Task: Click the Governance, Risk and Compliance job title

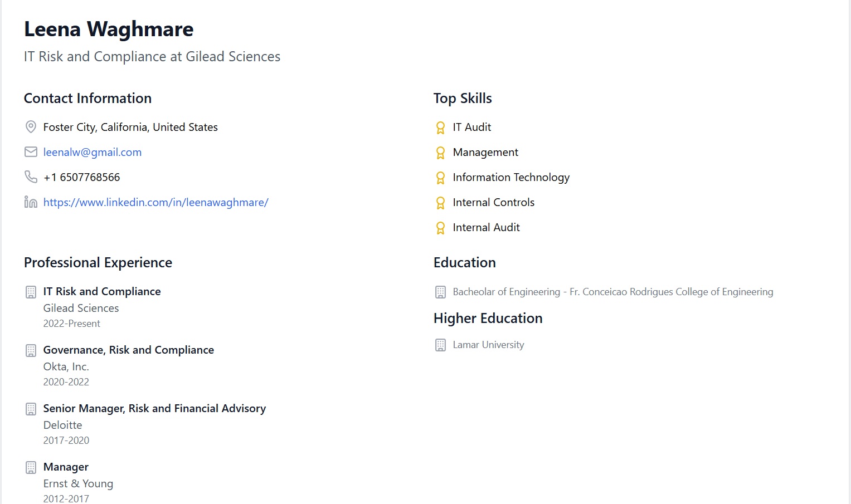Action: click(x=129, y=350)
